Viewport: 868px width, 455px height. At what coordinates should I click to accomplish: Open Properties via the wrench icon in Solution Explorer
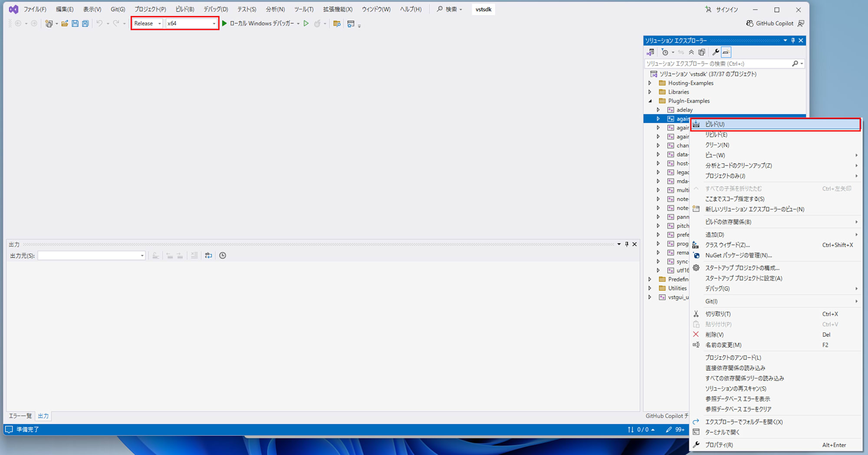(x=716, y=52)
